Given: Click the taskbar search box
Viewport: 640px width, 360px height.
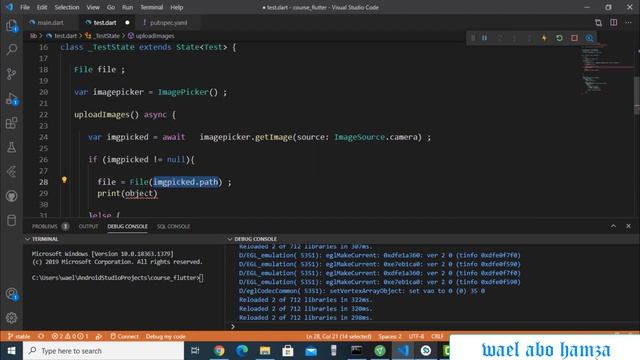Looking at the screenshot, I should point(103,351).
